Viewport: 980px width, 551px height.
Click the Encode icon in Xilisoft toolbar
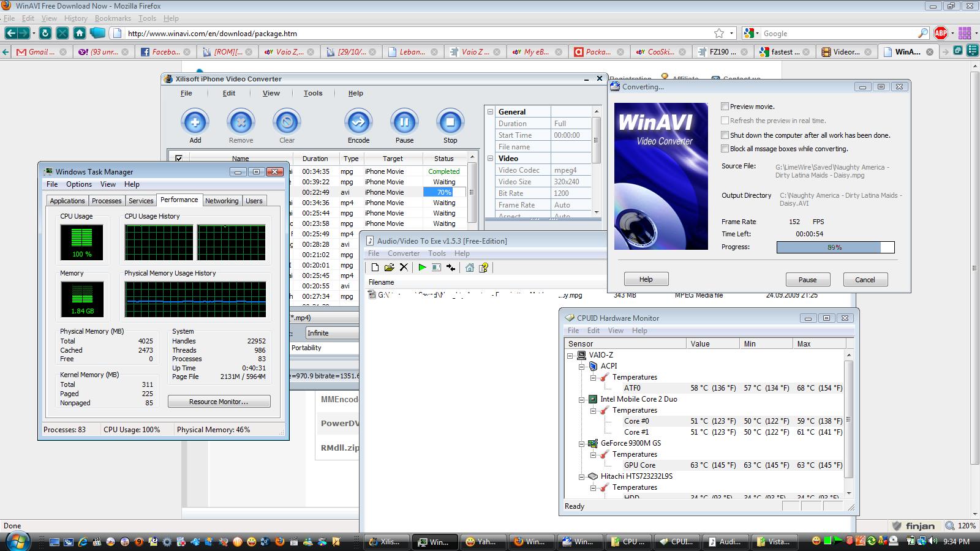[358, 122]
